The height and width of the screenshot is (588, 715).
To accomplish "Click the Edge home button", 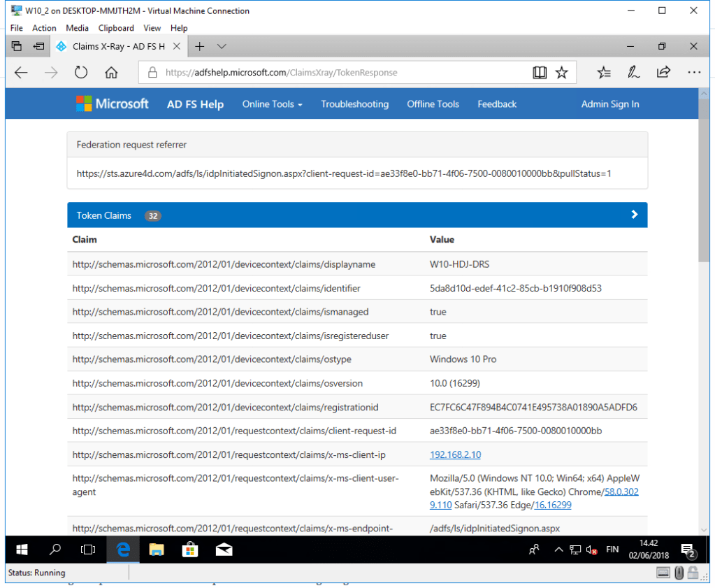I will (111, 72).
